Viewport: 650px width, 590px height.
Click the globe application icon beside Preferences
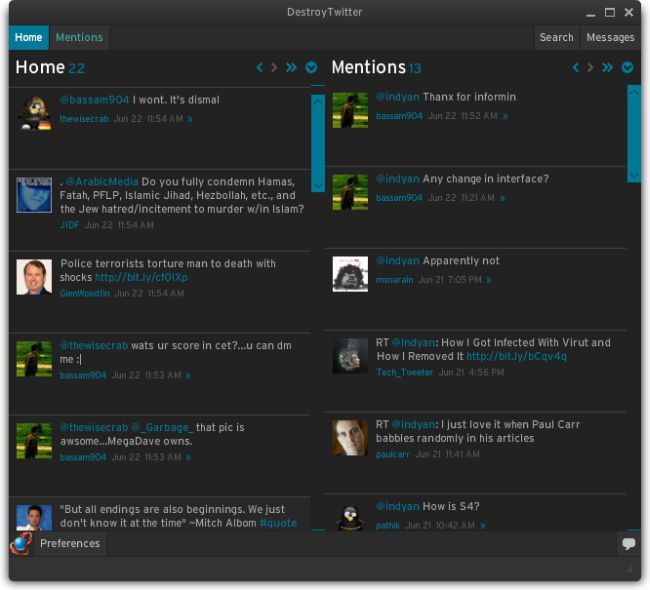pos(21,544)
